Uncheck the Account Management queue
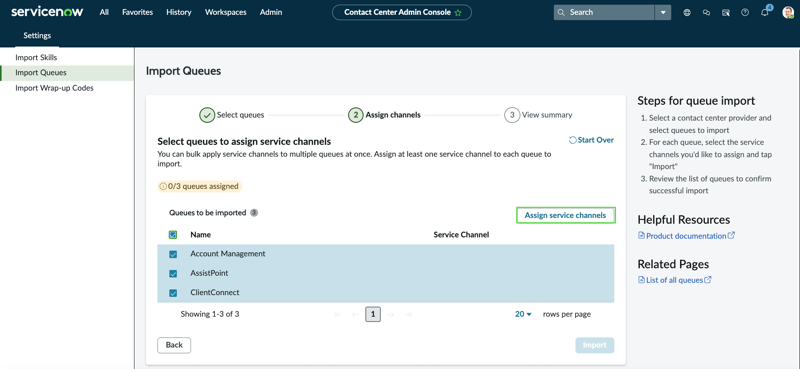This screenshot has height=369, width=800. point(173,254)
